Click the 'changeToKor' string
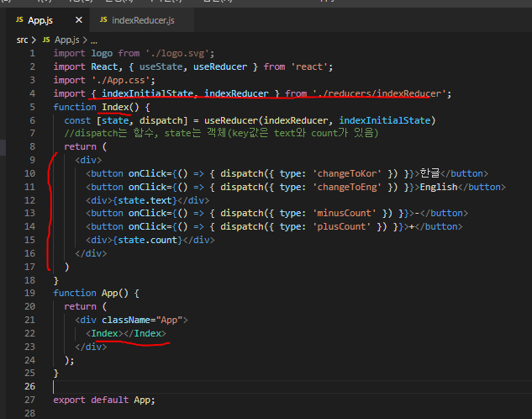This screenshot has height=419, width=532. pos(347,174)
